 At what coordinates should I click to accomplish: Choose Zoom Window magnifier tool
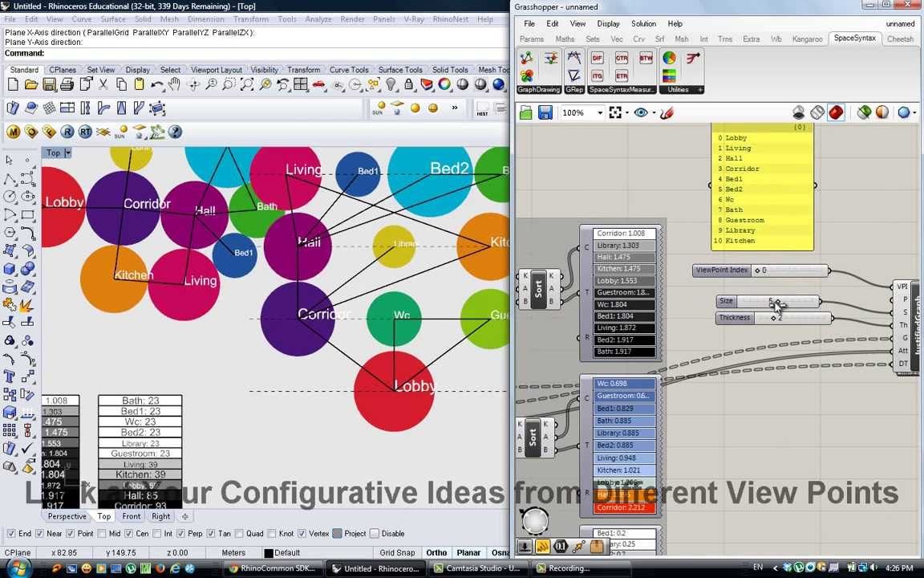tap(229, 84)
